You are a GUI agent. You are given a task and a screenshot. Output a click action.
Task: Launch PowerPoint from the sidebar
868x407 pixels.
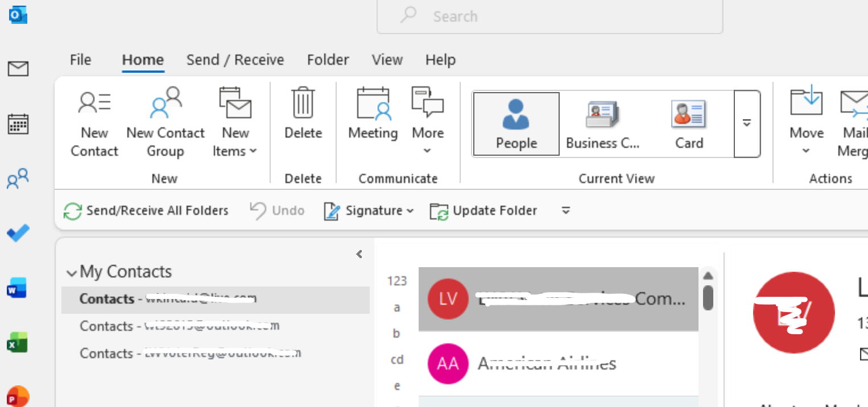coord(18,396)
